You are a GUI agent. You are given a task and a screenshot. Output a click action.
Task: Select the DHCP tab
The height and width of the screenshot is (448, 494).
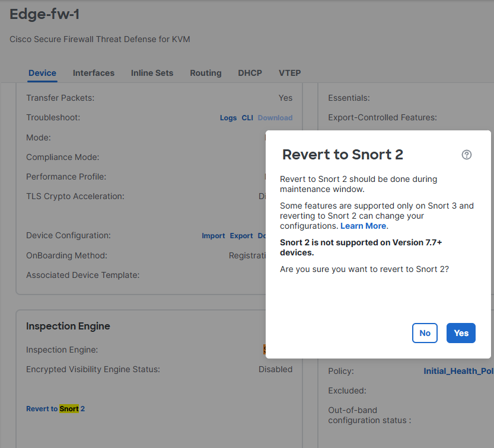click(x=250, y=73)
